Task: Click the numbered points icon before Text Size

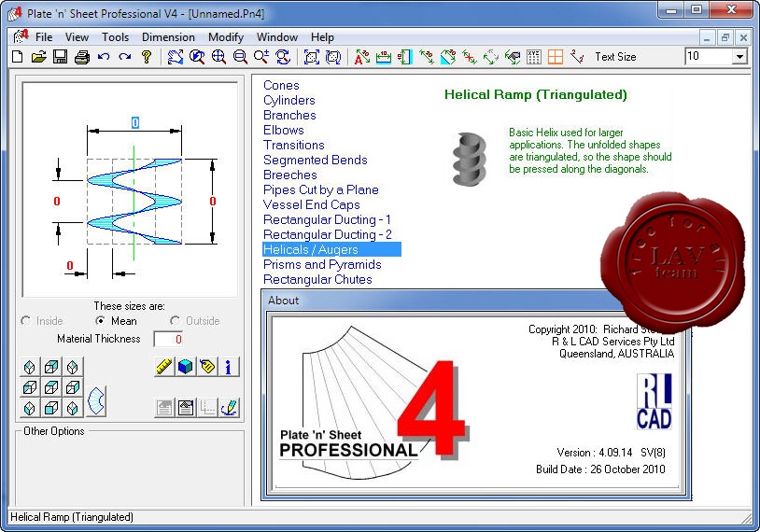Action: pos(577,57)
